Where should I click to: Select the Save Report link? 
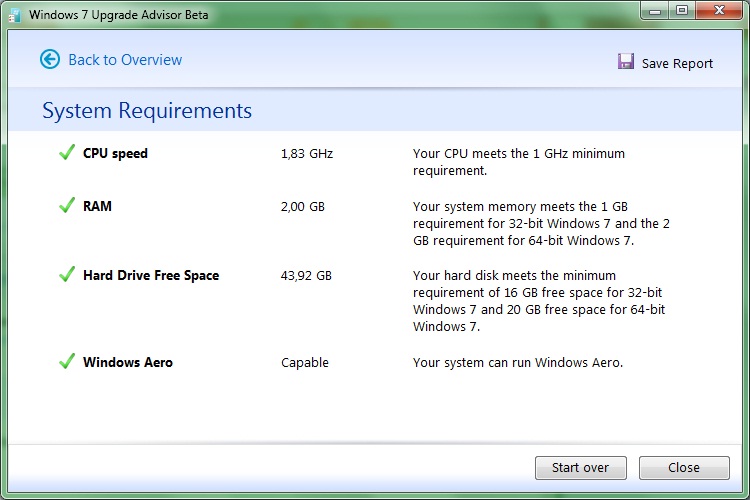point(677,63)
